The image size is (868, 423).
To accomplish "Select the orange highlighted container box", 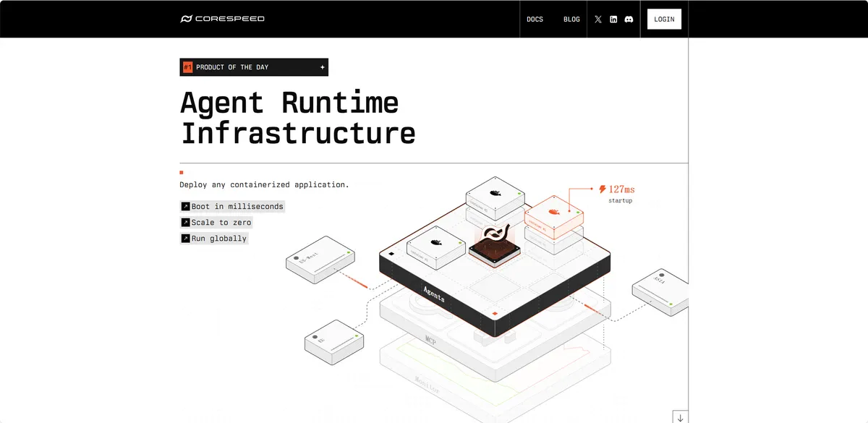I will pos(553,215).
